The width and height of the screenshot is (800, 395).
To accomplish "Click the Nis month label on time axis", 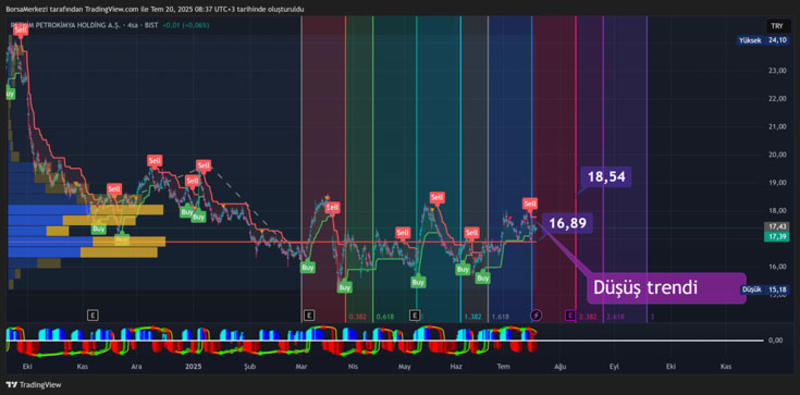I will [353, 366].
